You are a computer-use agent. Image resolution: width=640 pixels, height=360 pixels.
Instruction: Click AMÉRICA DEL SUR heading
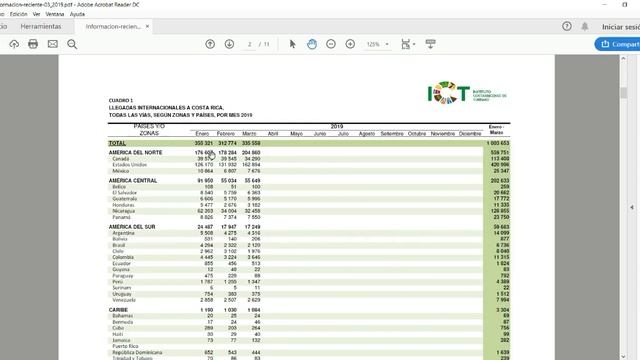(x=132, y=227)
